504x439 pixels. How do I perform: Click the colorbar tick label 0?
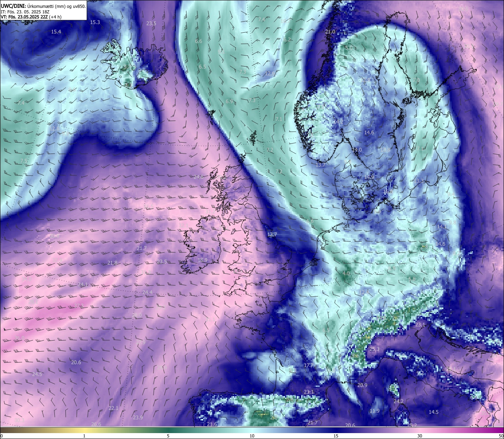pyautogui.click(x=2, y=436)
